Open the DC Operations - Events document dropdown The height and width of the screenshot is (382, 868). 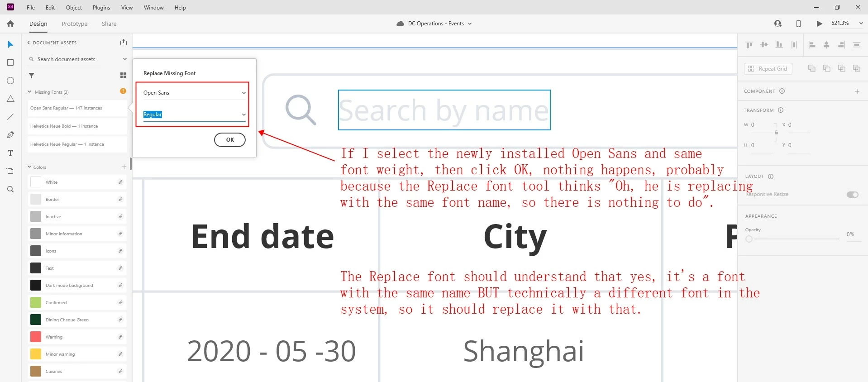470,24
